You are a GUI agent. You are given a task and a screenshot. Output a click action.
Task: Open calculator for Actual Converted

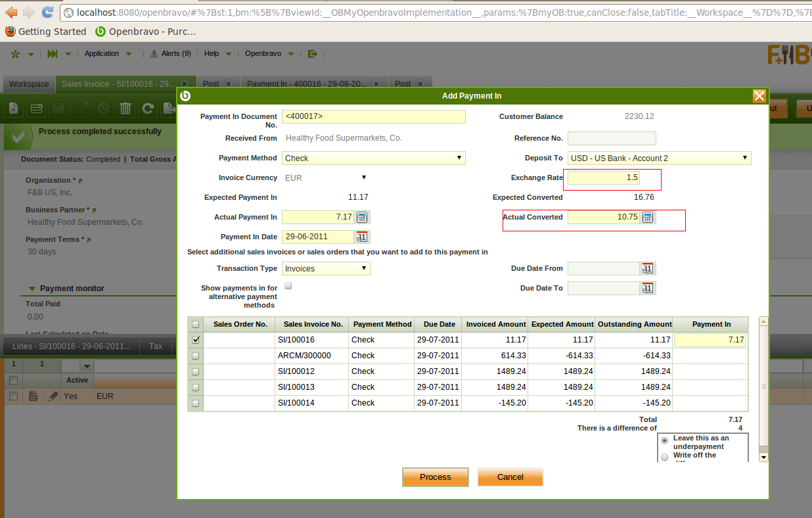pos(648,217)
